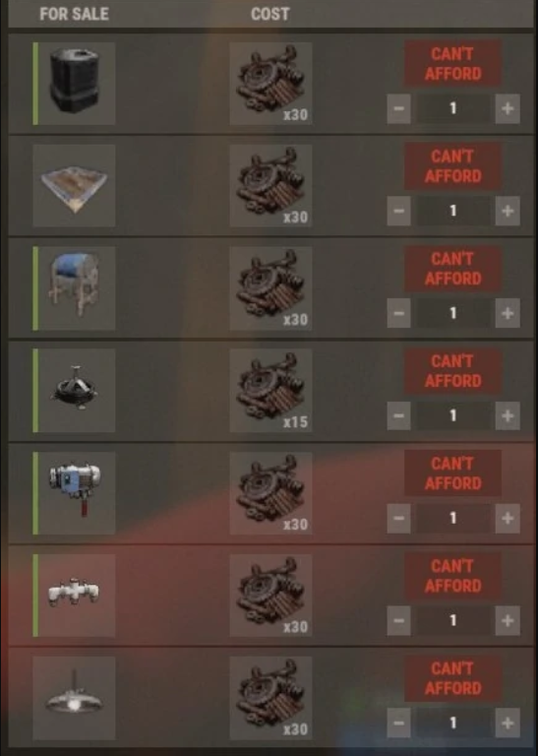This screenshot has width=538, height=756.
Task: Select the square planter box item
Action: [x=74, y=186]
